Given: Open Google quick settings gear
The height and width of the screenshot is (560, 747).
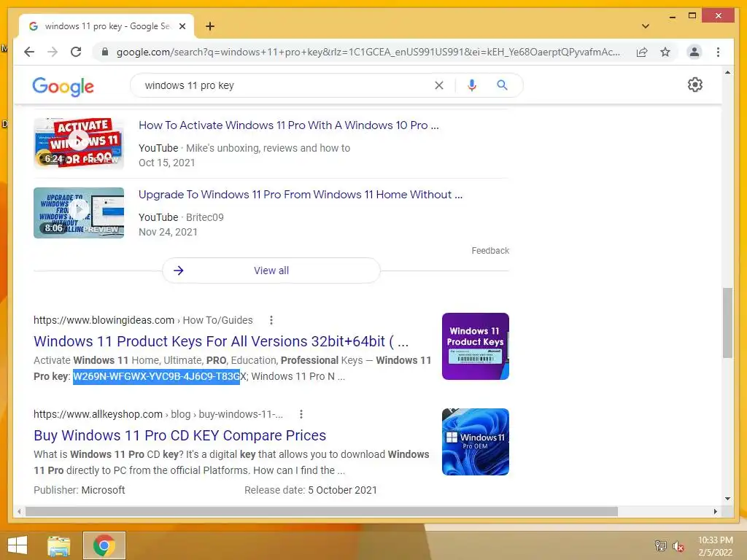Looking at the screenshot, I should click(695, 85).
